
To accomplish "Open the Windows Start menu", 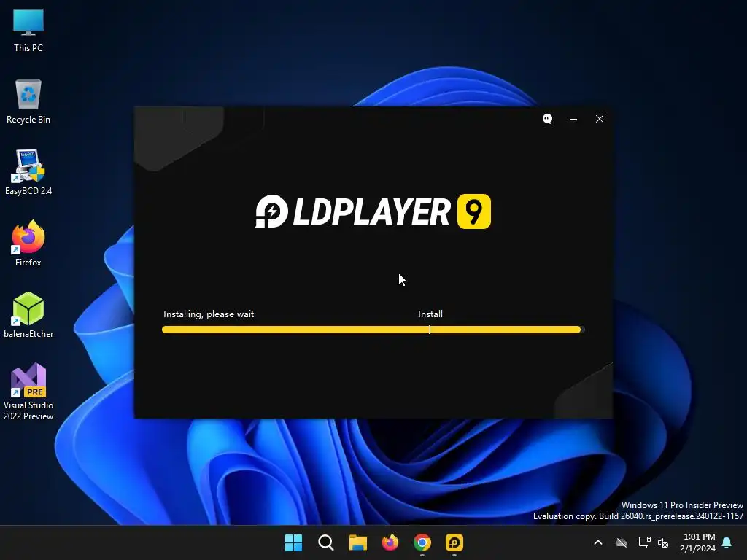I will click(293, 542).
